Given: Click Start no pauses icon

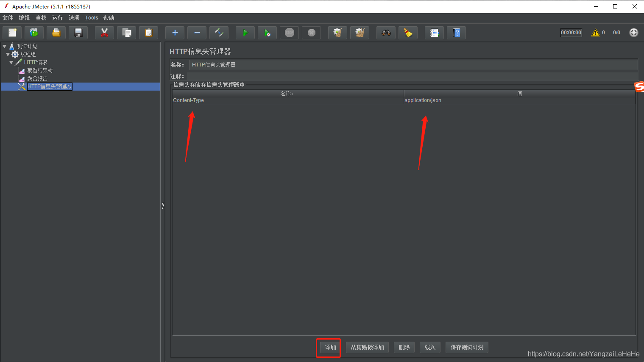Looking at the screenshot, I should tap(267, 33).
